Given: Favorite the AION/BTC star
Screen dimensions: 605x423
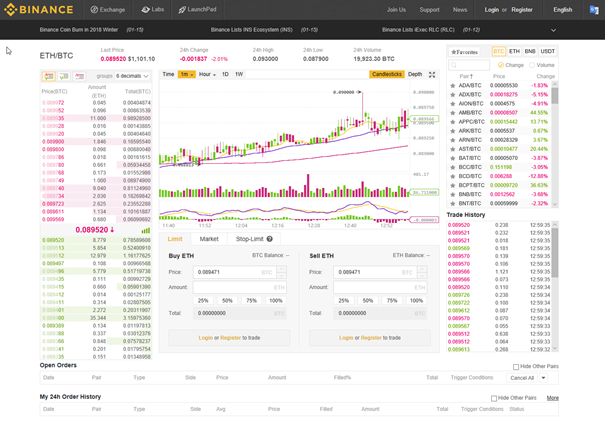Looking at the screenshot, I should pos(453,103).
